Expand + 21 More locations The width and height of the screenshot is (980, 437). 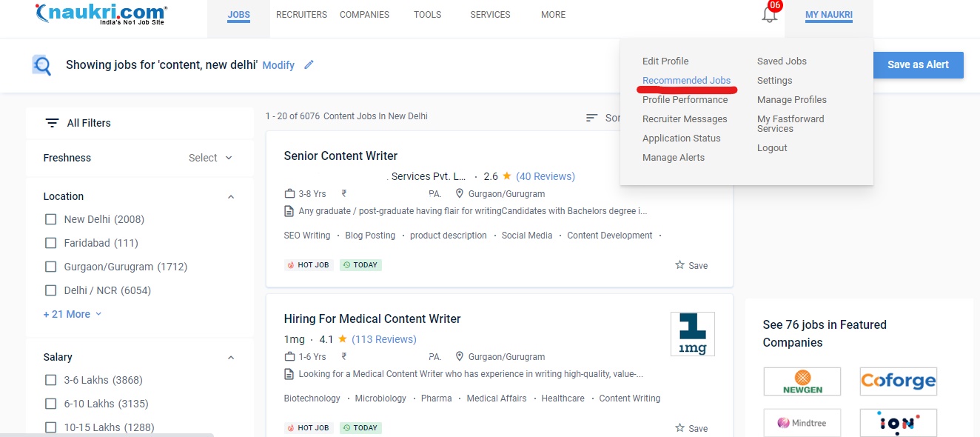[73, 314]
